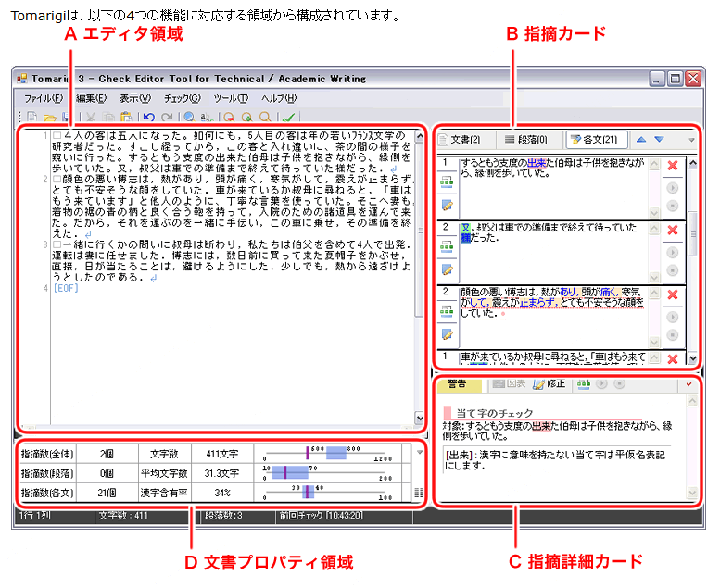The width and height of the screenshot is (720, 588).
Task: Click green structure icon in 顔色の悪い博志は card
Action: pyautogui.click(x=447, y=312)
